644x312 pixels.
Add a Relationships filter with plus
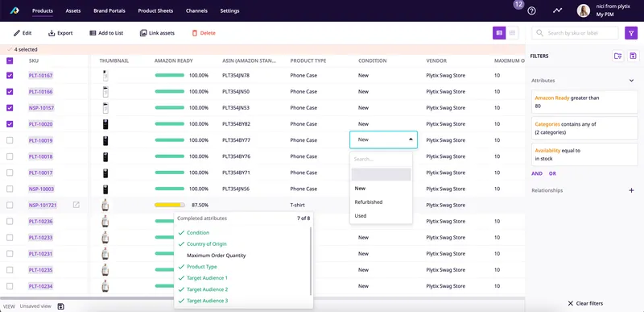click(x=632, y=190)
